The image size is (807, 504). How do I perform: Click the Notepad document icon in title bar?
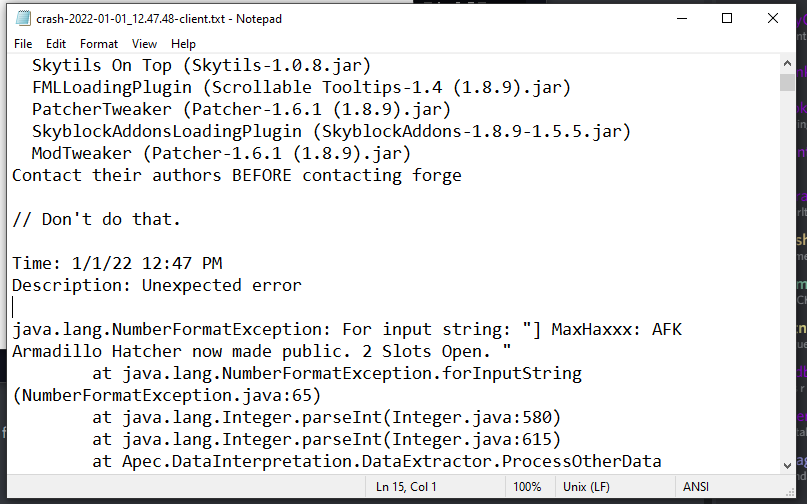(x=23, y=19)
